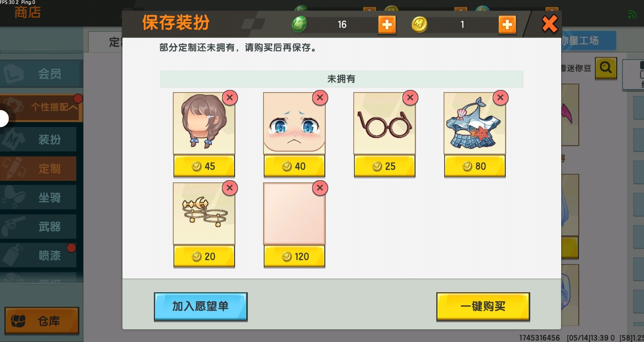This screenshot has width=644, height=342.
Task: Remove the gold moon bracelet item
Action: coord(230,188)
